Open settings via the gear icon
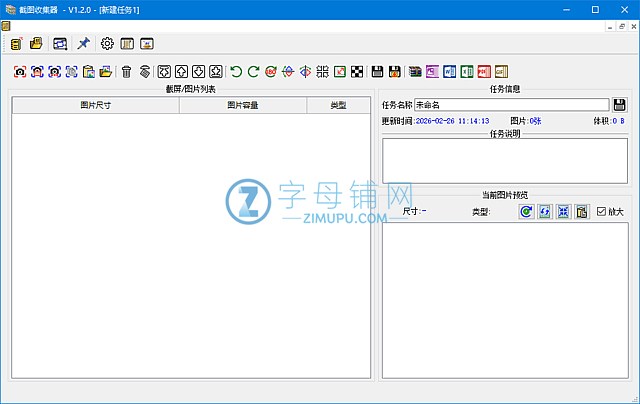 [x=107, y=44]
